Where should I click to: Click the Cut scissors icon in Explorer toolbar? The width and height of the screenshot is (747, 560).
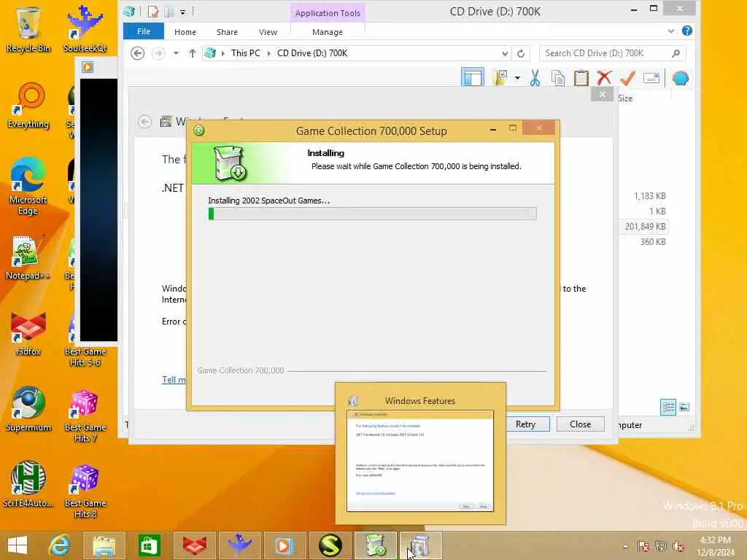pos(535,78)
